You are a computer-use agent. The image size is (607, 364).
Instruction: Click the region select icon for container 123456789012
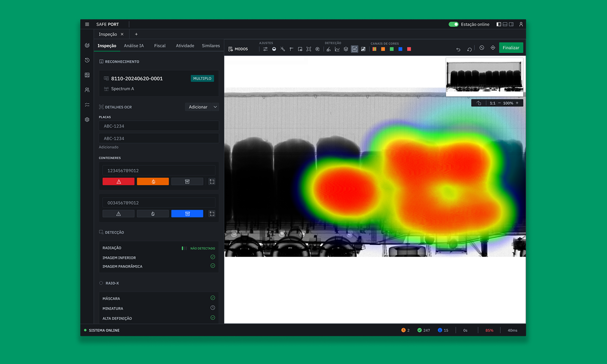coord(212,181)
